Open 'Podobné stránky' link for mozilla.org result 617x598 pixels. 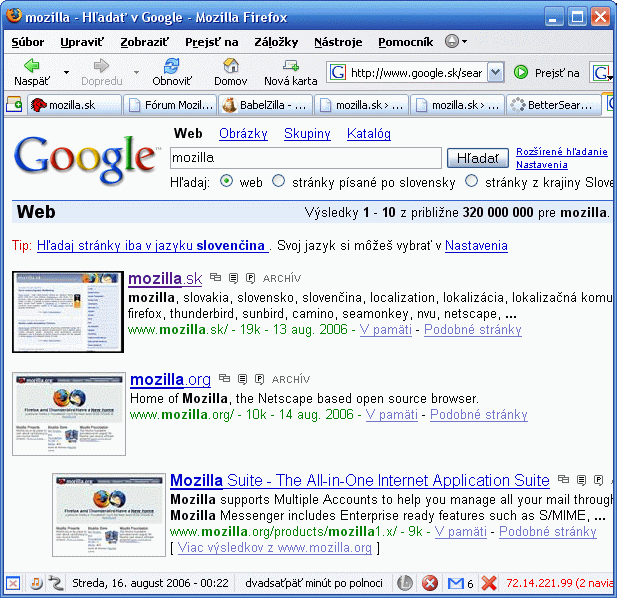pos(478,414)
